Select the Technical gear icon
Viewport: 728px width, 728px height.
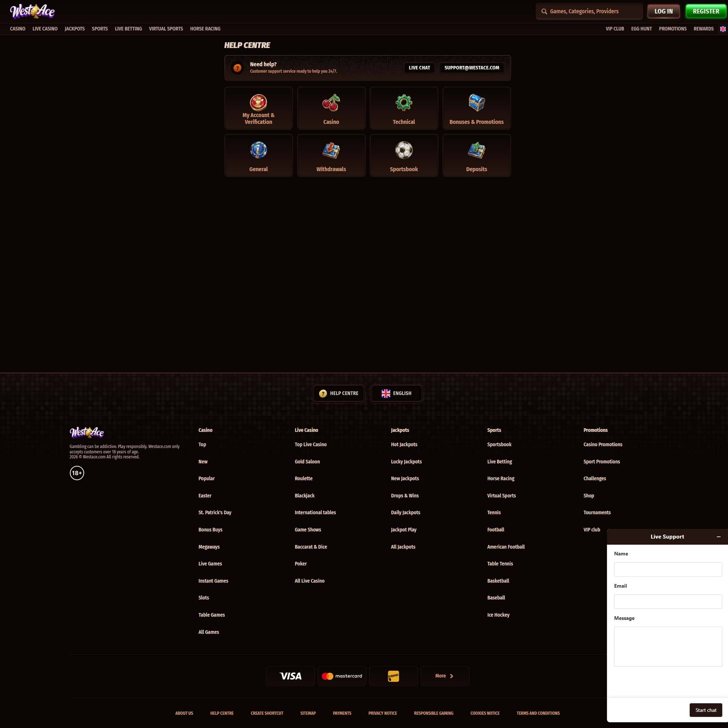(404, 103)
